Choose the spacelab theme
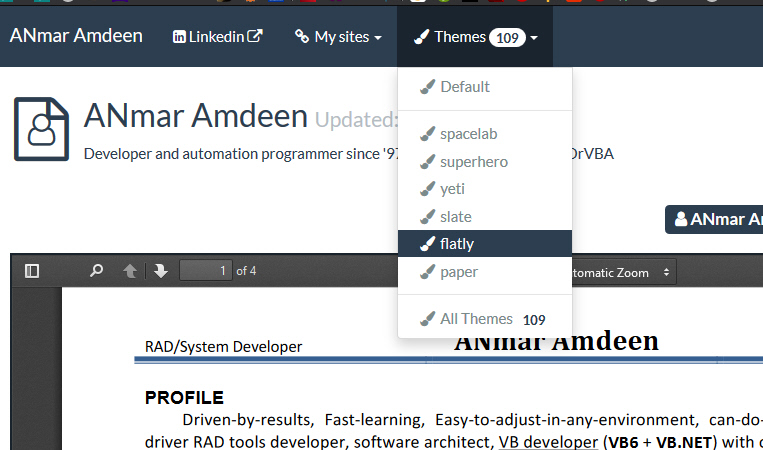 468,134
